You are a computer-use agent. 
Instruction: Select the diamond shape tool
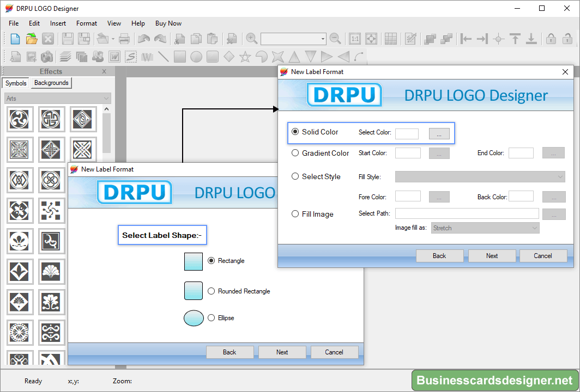tap(229, 57)
